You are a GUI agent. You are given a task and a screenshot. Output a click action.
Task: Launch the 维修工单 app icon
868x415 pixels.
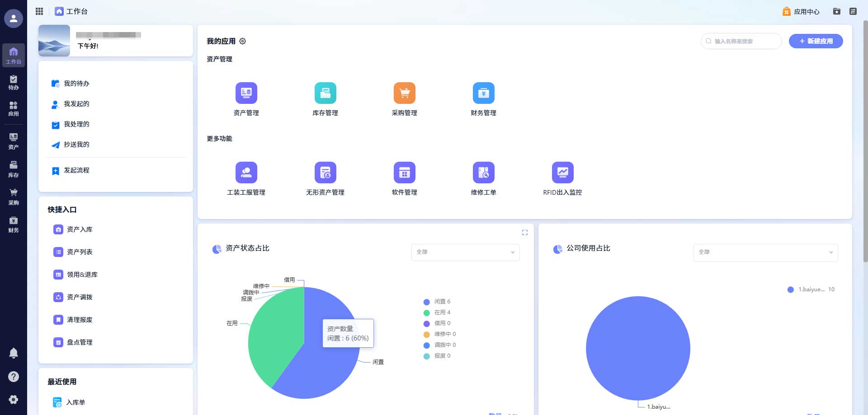pos(484,173)
